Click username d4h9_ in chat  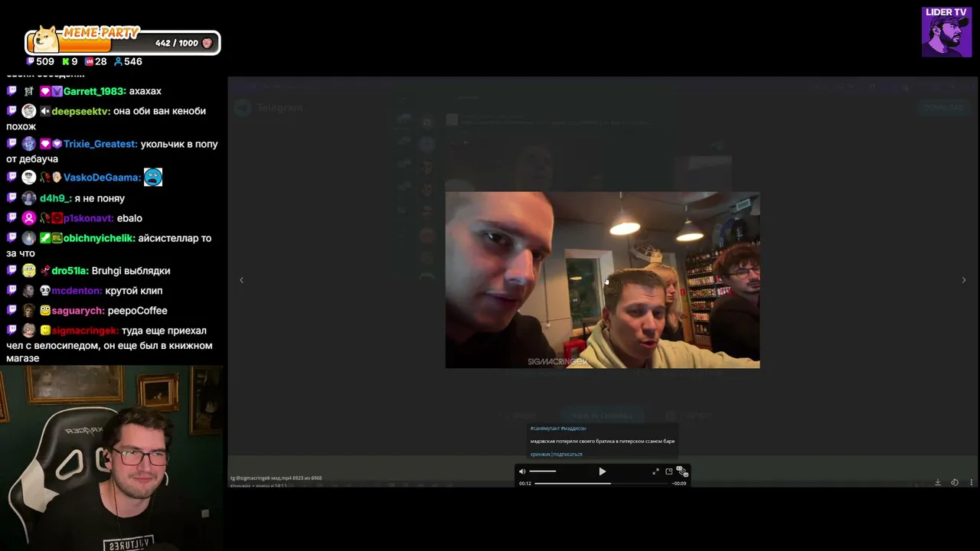point(54,198)
